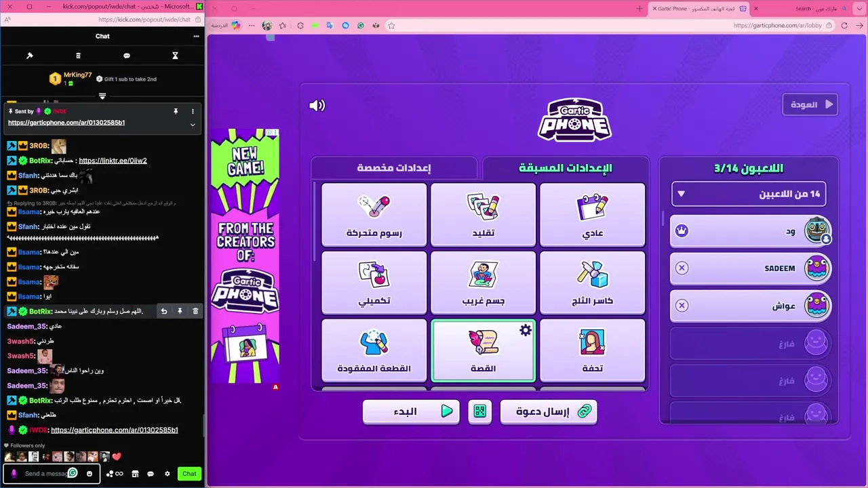Image resolution: width=868 pixels, height=488 pixels.
Task: Expand the pinned message chevron
Action: pos(193,124)
